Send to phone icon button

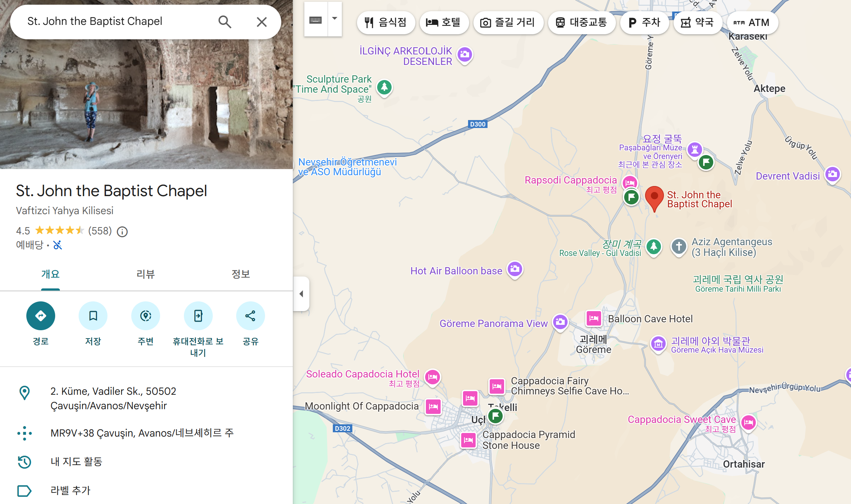(x=198, y=316)
